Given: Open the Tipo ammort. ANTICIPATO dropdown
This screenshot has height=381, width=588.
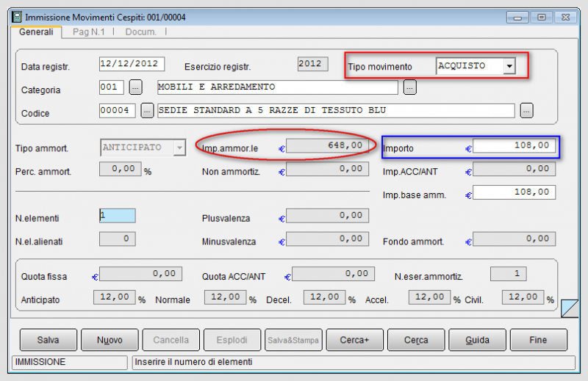Looking at the screenshot, I should pos(179,148).
